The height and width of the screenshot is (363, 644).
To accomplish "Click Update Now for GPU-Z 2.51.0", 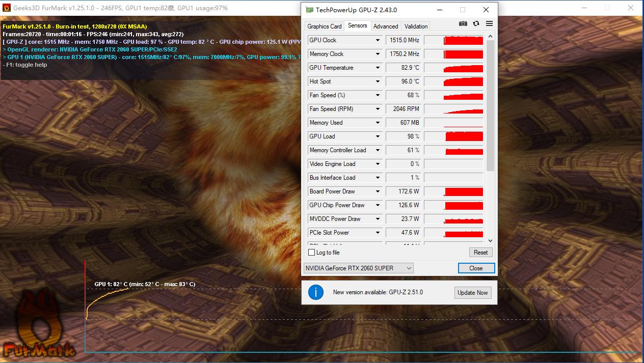I will tap(472, 292).
